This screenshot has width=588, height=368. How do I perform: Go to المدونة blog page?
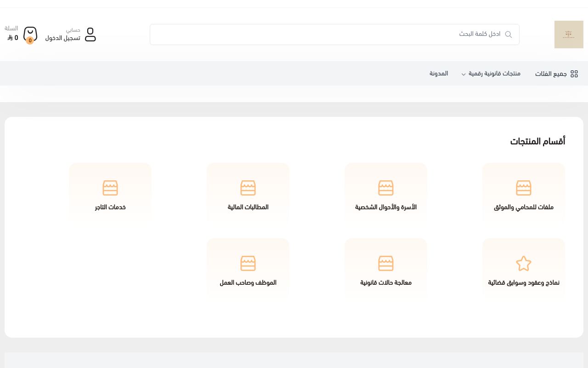439,74
